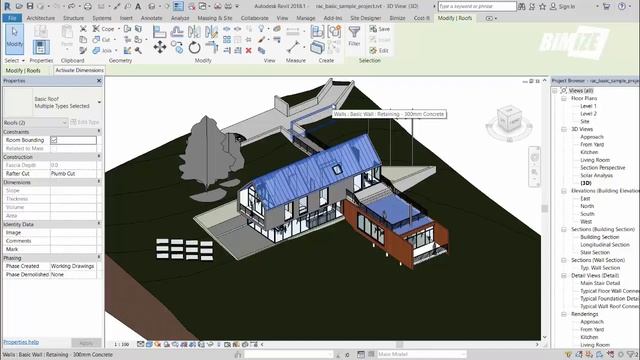Click the Cope geometry tool
Image resolution: width=640 pixels, height=360 pixels.
point(103,29)
